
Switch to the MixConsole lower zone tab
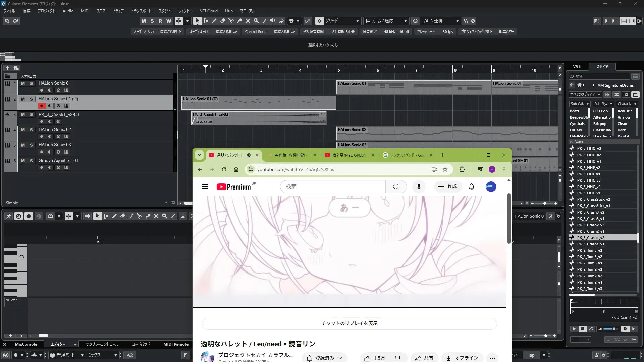[x=26, y=344]
